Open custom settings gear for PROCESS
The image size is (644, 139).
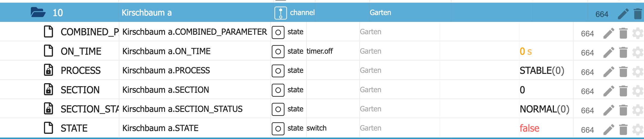638,72
